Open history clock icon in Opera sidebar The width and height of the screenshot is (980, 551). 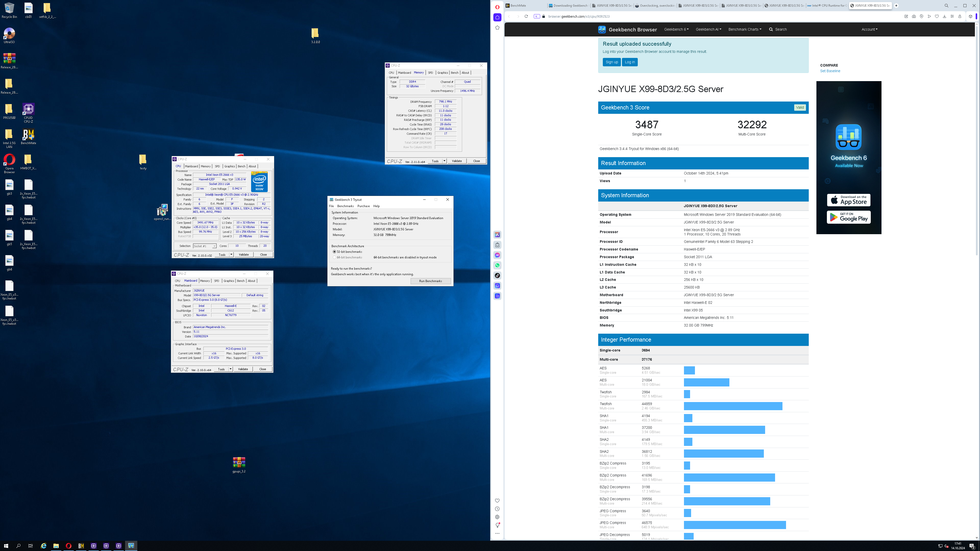pyautogui.click(x=497, y=509)
